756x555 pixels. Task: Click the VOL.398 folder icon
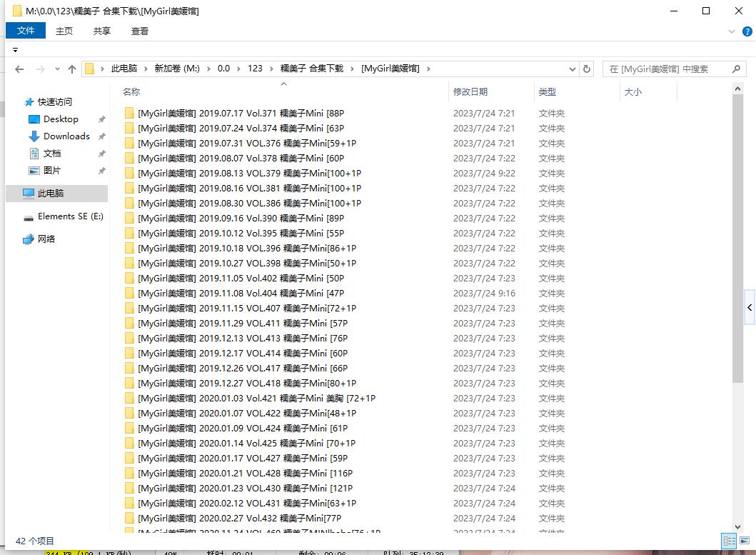coord(129,263)
